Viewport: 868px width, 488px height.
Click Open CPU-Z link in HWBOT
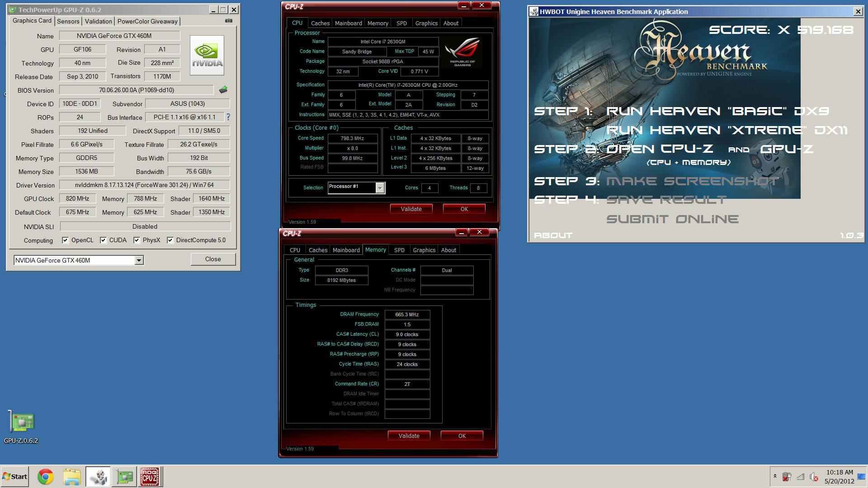click(660, 149)
